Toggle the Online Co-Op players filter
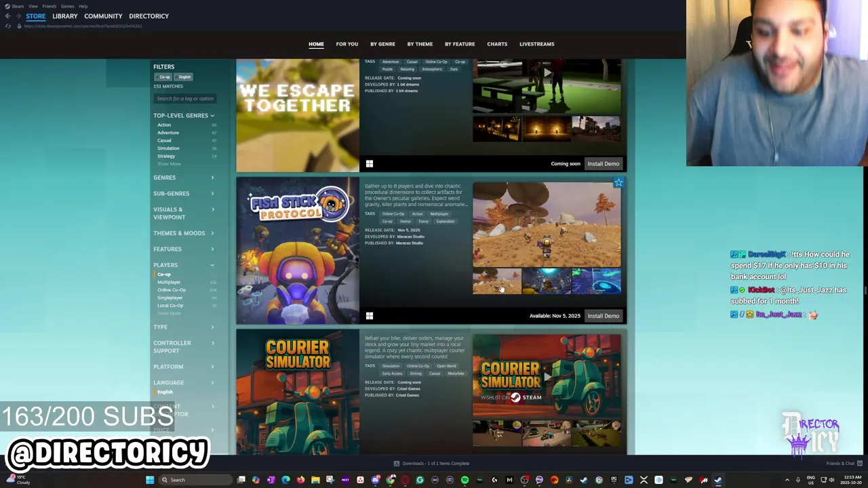This screenshot has width=868, height=488. point(172,290)
